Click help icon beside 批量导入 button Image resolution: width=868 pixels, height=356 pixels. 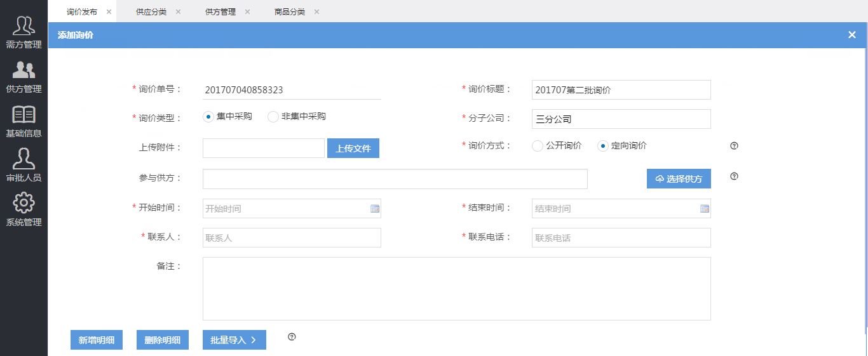click(292, 337)
